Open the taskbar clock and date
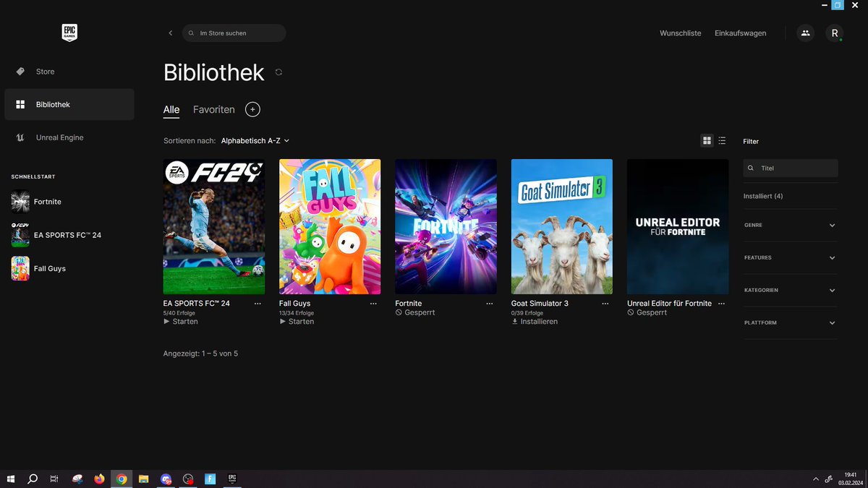 (x=851, y=479)
